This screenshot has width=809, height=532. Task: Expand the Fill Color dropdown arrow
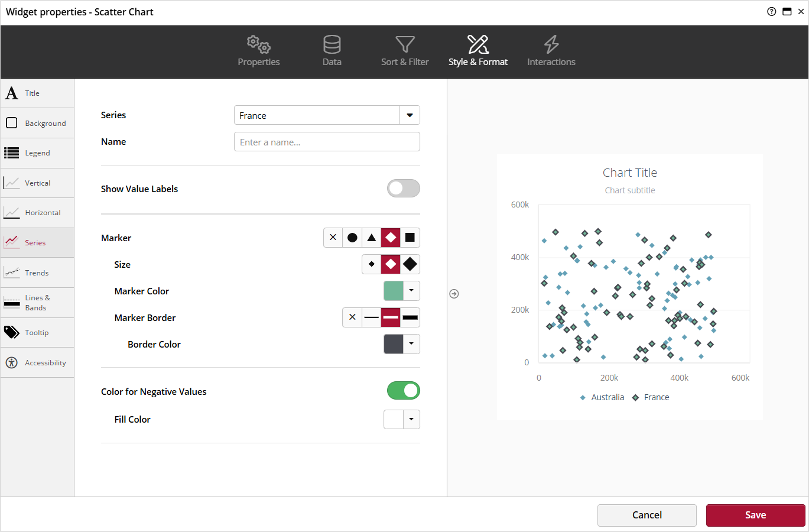[411, 420]
